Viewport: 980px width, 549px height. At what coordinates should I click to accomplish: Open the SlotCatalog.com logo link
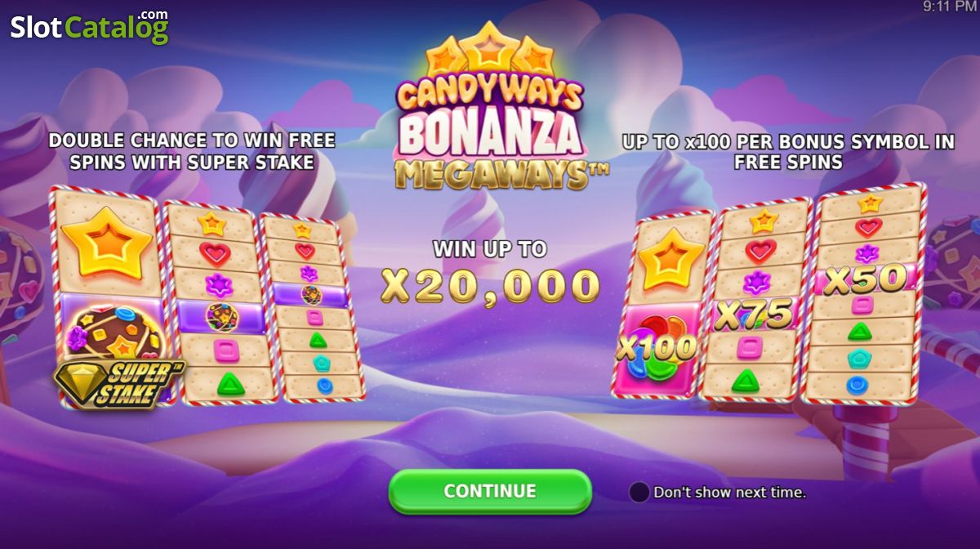tap(89, 27)
